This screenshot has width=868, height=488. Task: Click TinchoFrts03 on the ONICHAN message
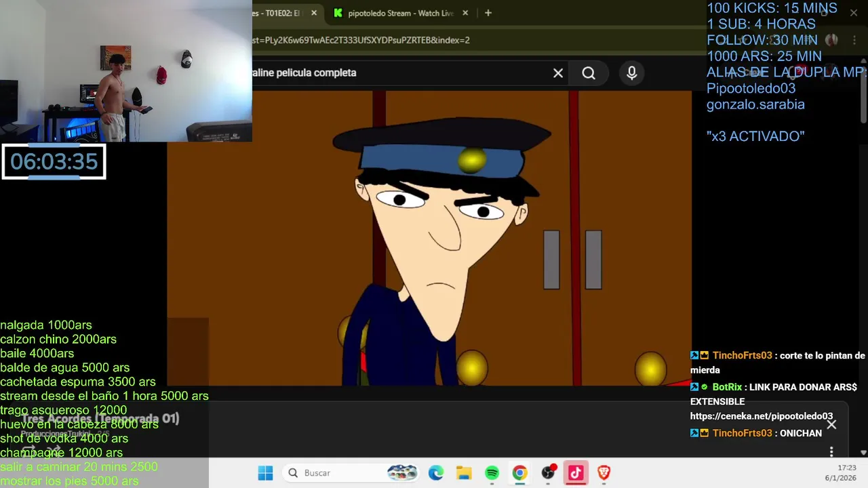[742, 433]
